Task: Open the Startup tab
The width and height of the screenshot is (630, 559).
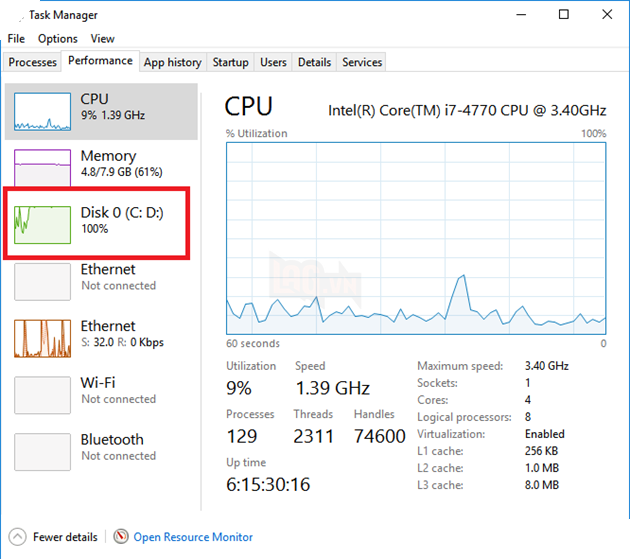Action: point(230,62)
